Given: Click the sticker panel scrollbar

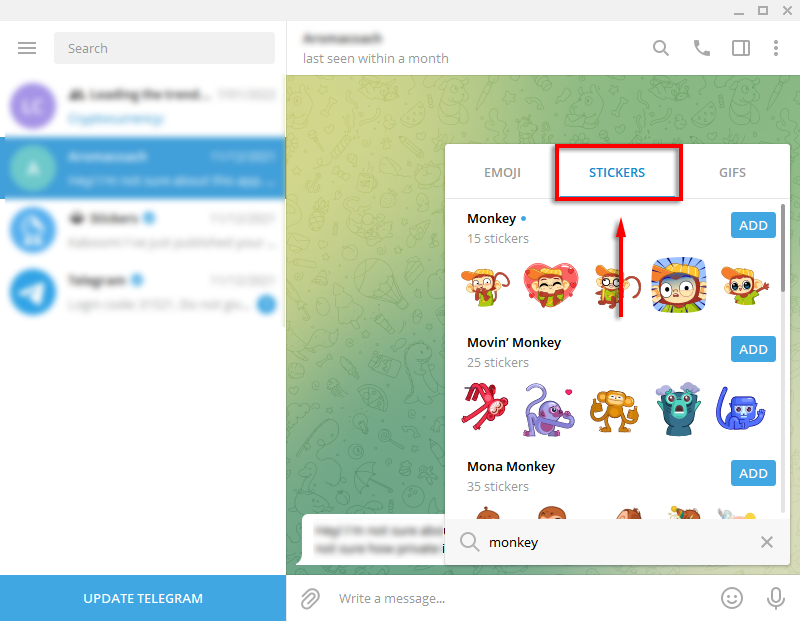Looking at the screenshot, I should coord(783,248).
